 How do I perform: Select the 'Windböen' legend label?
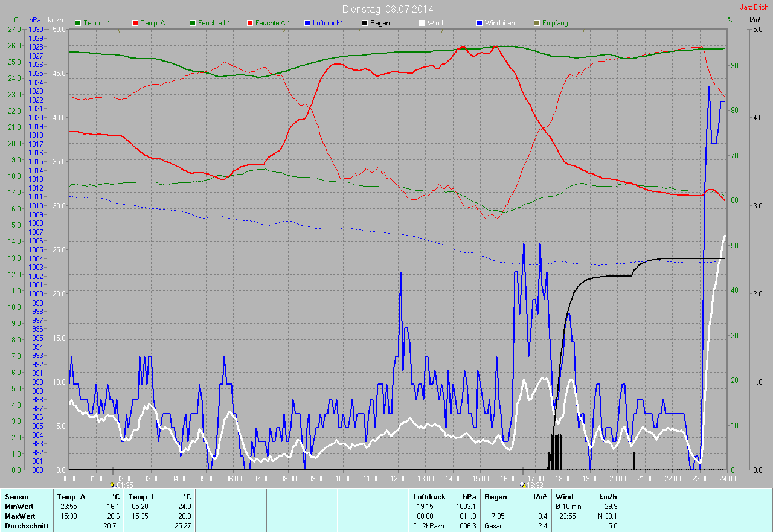pyautogui.click(x=500, y=23)
